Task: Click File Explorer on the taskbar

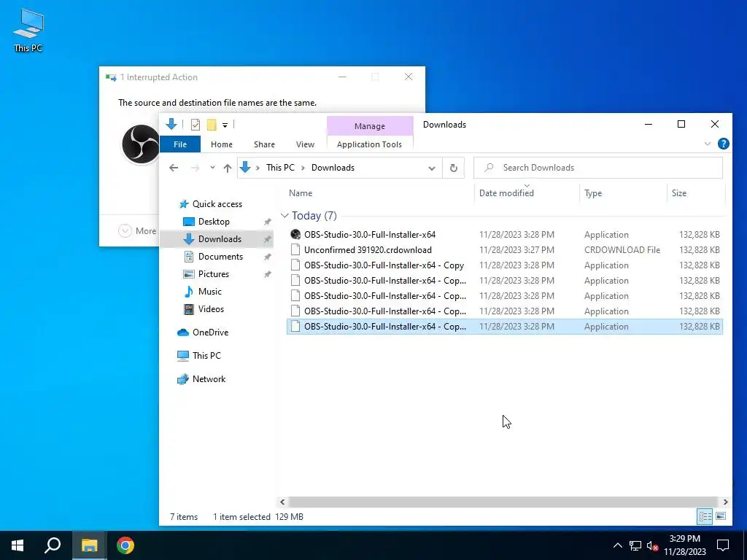Action: (89, 545)
